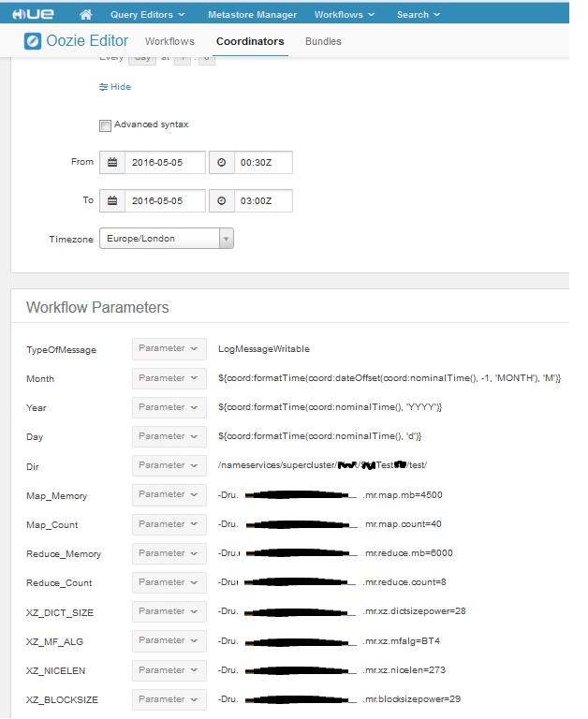Open the Search menu
Image resolution: width=588 pixels, height=719 pixels.
419,15
